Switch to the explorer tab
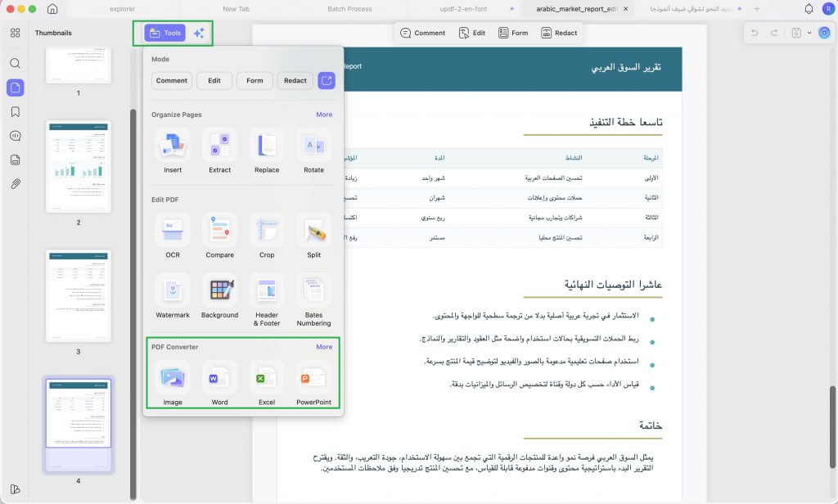 tap(123, 9)
